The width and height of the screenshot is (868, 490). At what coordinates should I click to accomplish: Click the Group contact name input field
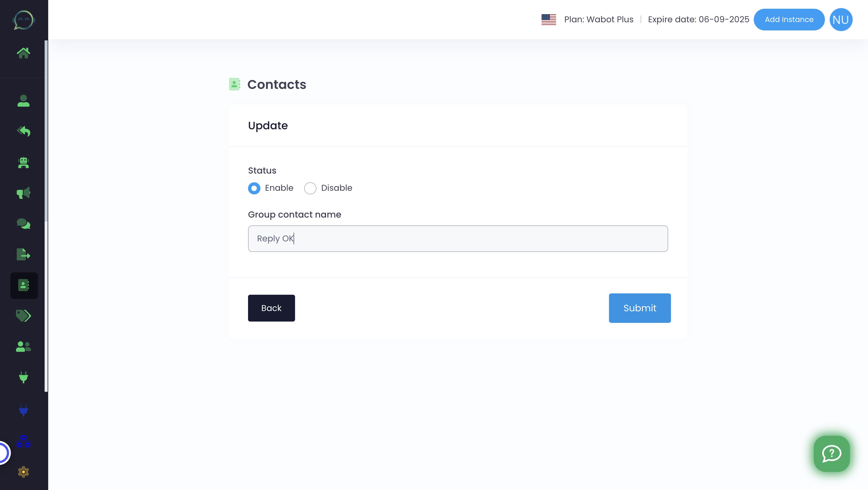(x=458, y=238)
